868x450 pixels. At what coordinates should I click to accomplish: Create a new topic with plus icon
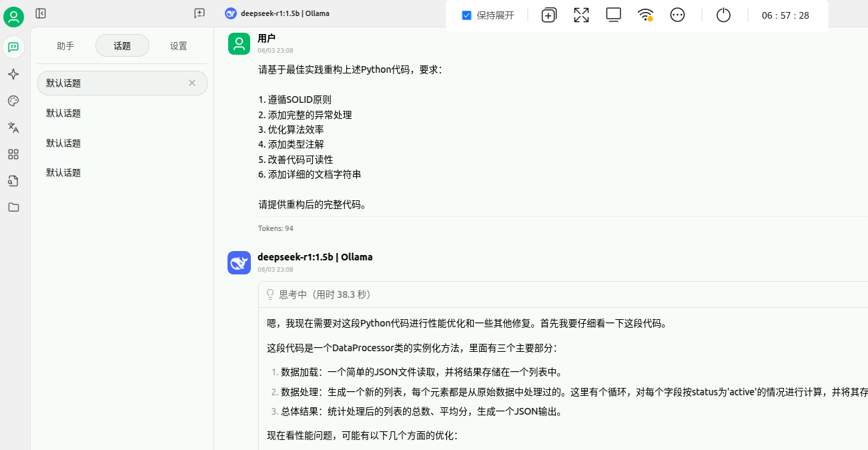[x=199, y=13]
